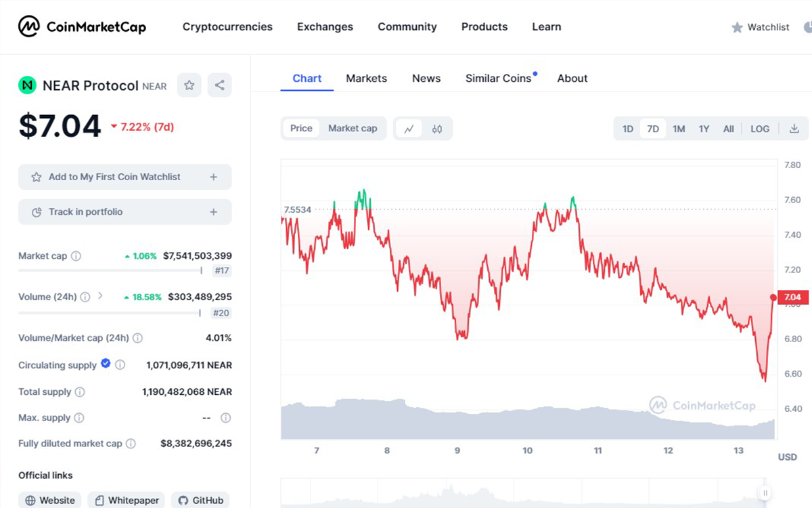Screen dimensions: 812x508
Task: Open Max. supply info icon
Action: point(79,418)
